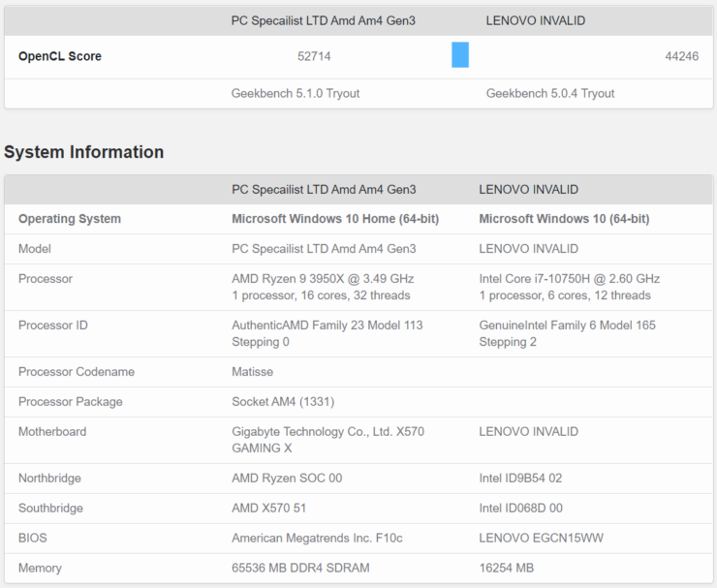Click '65536 MB DDR4 SDRAM' memory value
The image size is (717, 588).
point(300,568)
